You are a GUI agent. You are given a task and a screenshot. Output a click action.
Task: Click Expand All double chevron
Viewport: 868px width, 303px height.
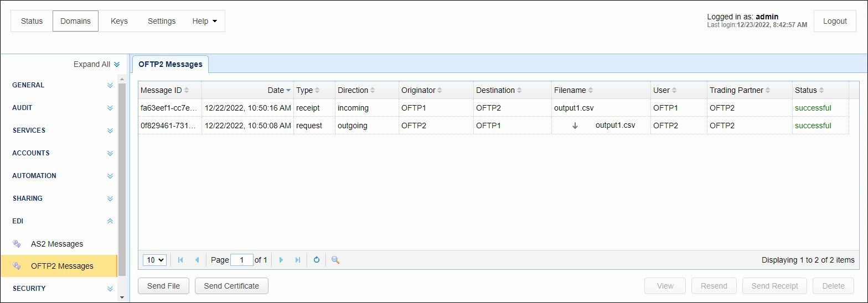point(117,64)
